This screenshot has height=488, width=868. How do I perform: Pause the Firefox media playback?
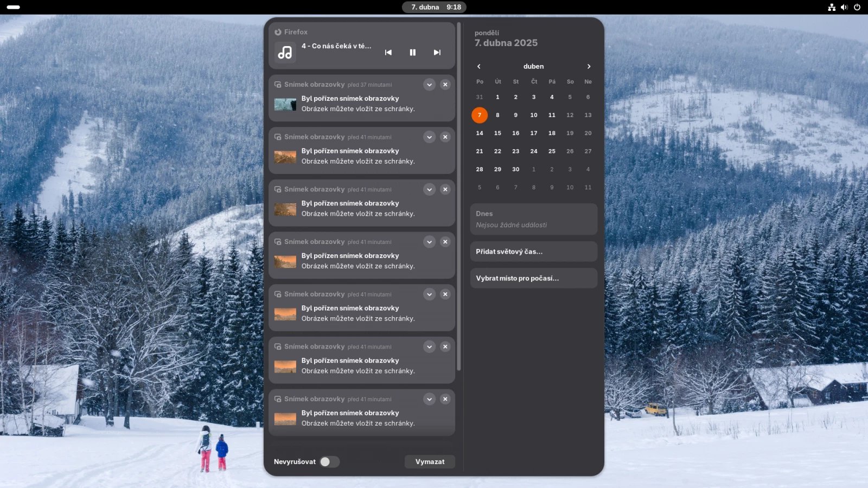pos(412,53)
